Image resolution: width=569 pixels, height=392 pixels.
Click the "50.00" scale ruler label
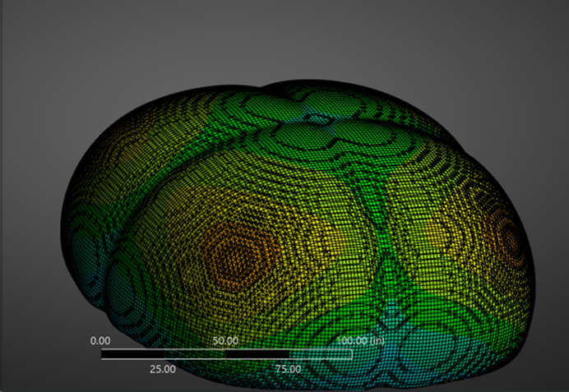point(225,341)
